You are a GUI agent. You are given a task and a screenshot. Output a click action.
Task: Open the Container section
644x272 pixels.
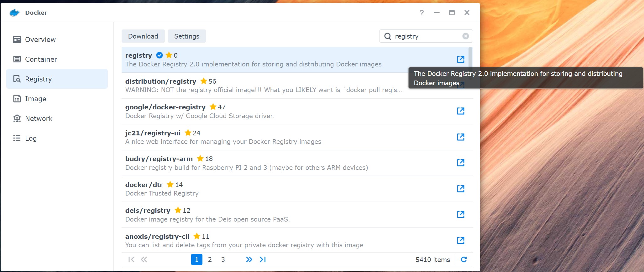click(x=57, y=59)
